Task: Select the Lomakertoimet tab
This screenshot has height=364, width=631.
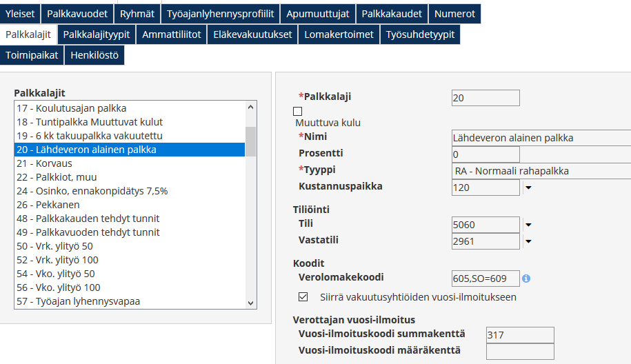Action: (x=339, y=34)
